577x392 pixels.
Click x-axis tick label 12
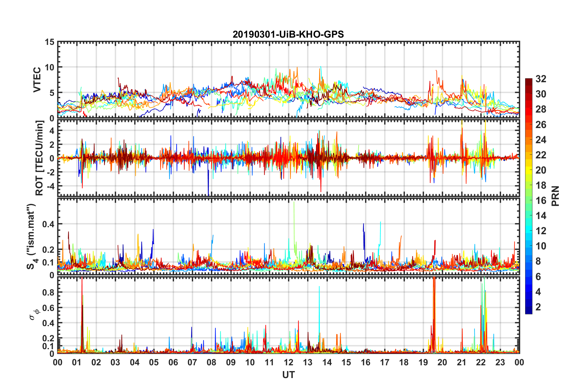coord(288,362)
